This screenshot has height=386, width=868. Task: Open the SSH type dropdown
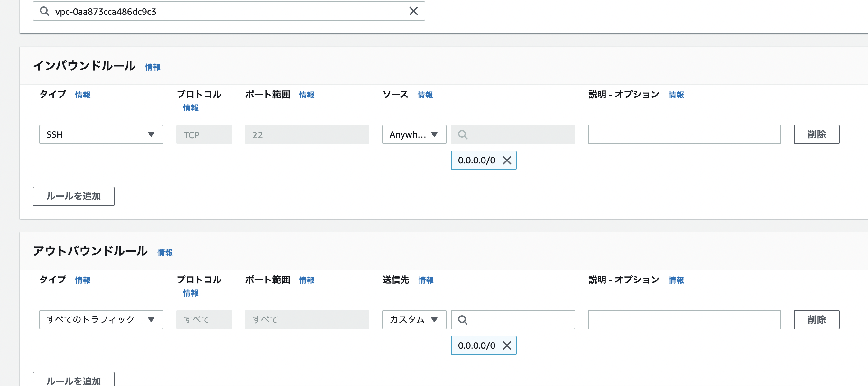pos(101,134)
